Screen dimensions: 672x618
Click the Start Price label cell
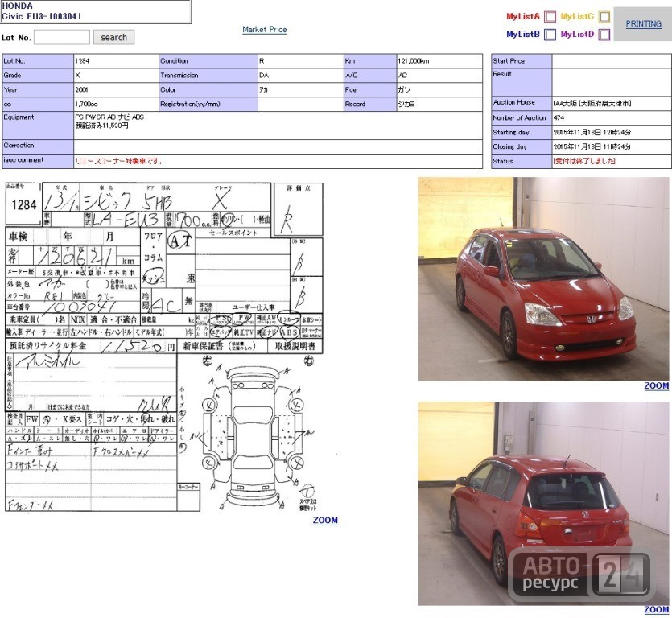pyautogui.click(x=522, y=61)
